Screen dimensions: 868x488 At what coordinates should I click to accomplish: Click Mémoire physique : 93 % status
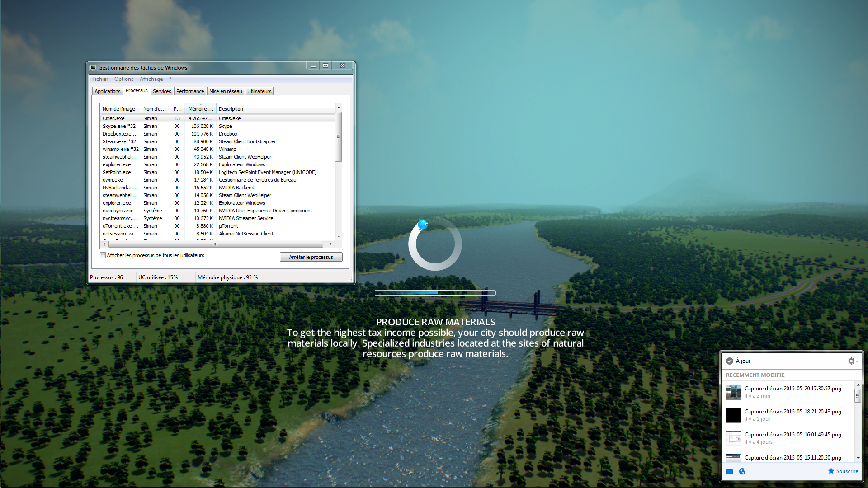(227, 277)
